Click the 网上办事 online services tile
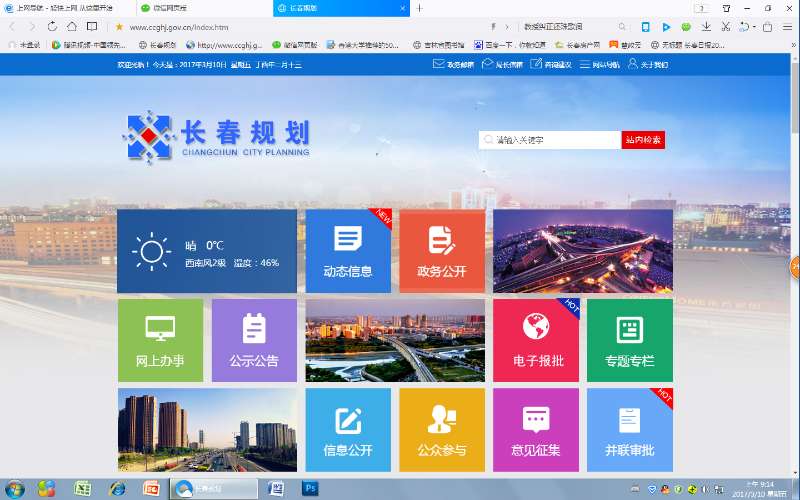800x500 pixels. [160, 340]
